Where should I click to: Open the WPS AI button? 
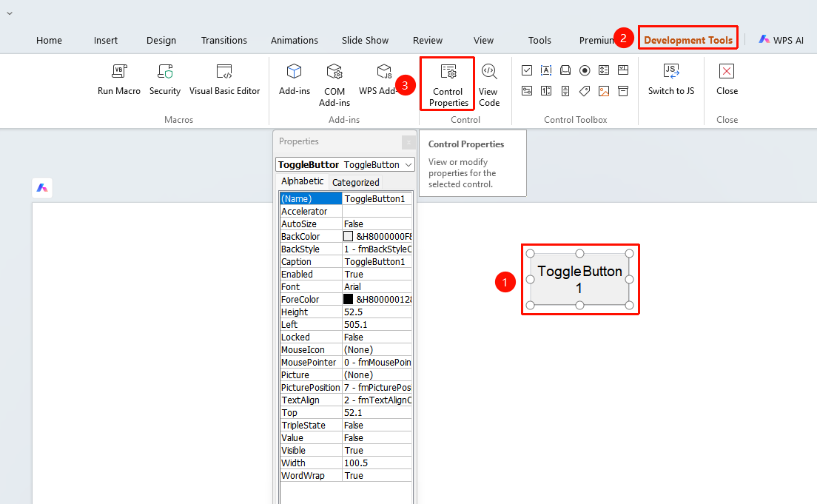(x=781, y=40)
